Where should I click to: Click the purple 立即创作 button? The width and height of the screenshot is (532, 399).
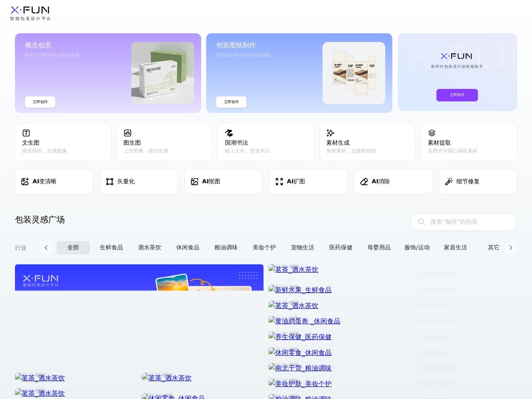(x=457, y=95)
